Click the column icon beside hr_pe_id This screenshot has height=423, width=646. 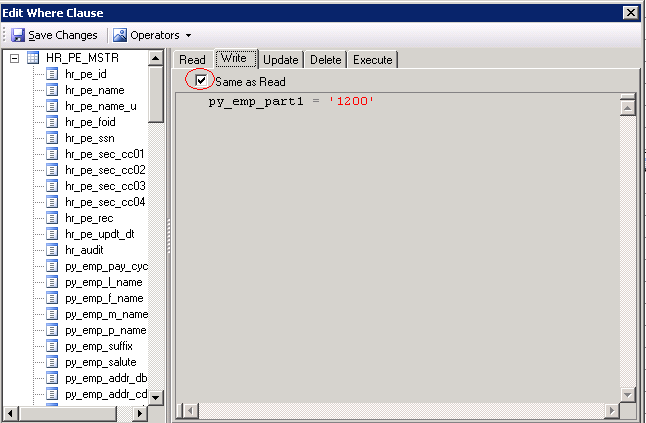point(53,74)
